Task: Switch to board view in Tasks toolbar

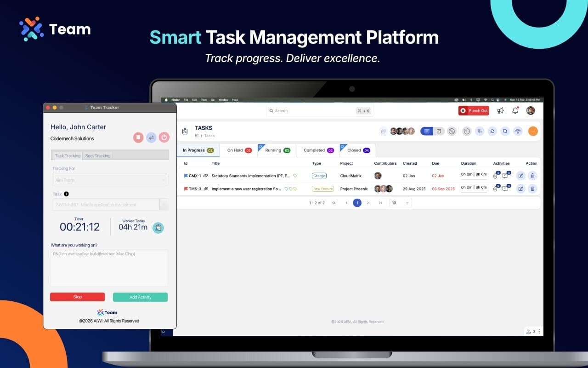Action: 439,131
